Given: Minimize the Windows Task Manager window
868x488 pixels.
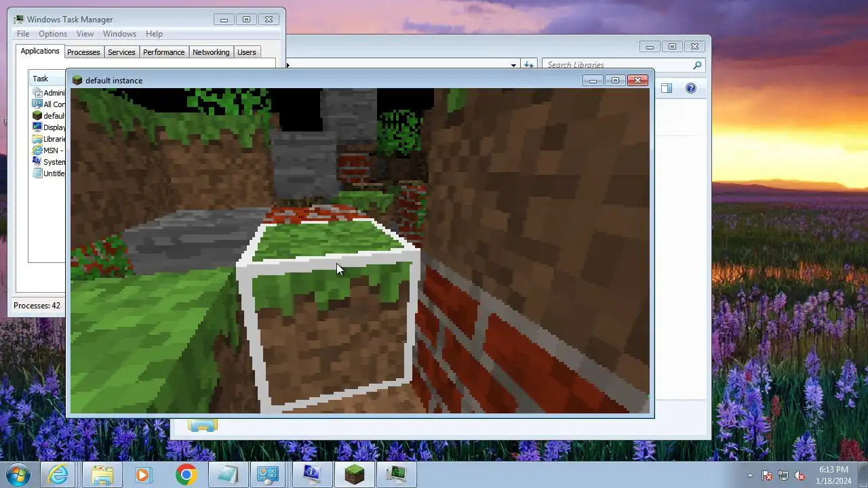Looking at the screenshot, I should pyautogui.click(x=224, y=20).
